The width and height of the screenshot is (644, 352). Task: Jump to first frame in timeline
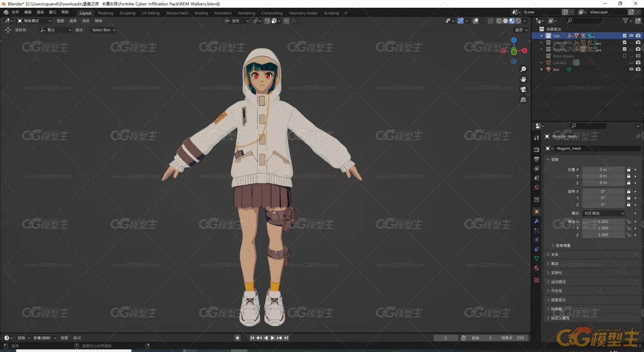pyautogui.click(x=252, y=338)
